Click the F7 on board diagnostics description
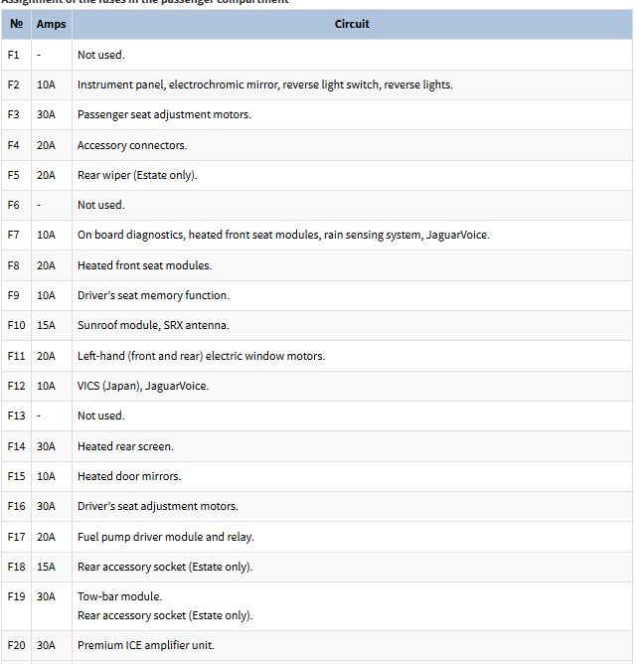Viewport: 644px width, 664px height. coord(283,236)
